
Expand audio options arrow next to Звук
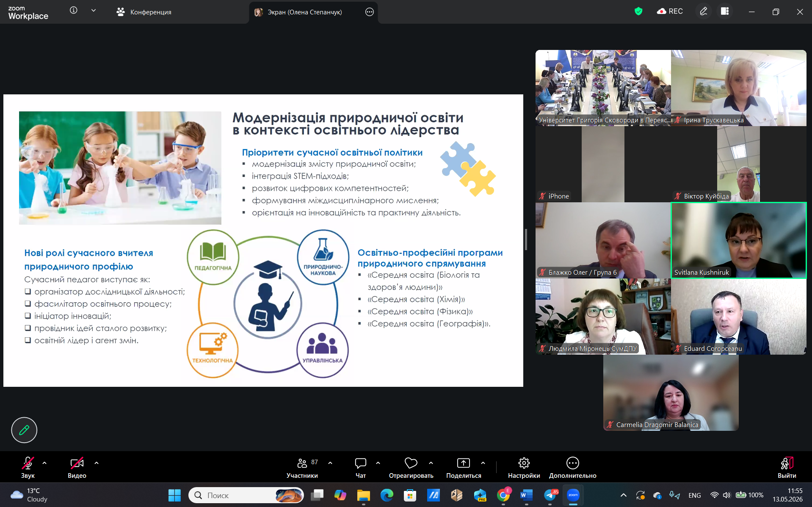coord(44,463)
